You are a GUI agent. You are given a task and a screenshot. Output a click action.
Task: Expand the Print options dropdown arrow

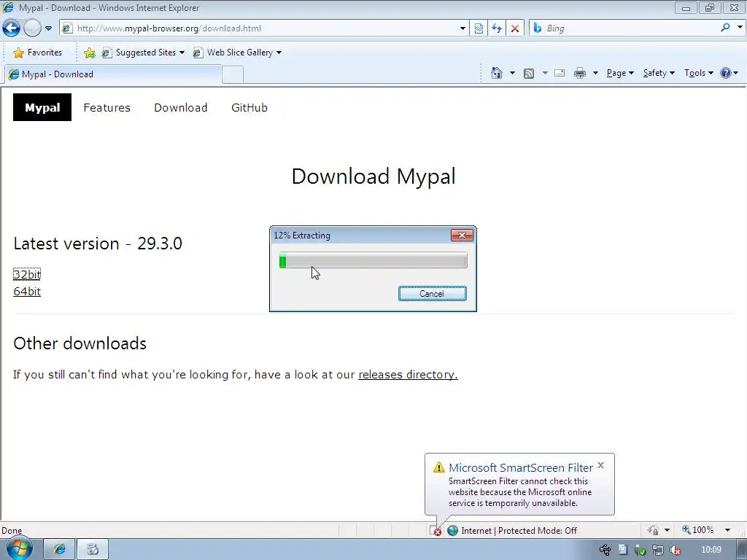[x=595, y=74]
